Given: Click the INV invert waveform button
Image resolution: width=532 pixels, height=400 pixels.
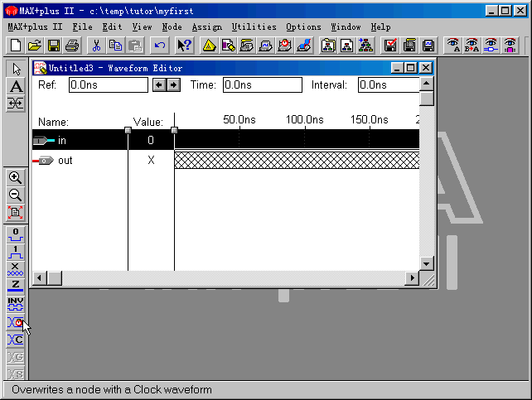Looking at the screenshot, I should click(x=15, y=303).
